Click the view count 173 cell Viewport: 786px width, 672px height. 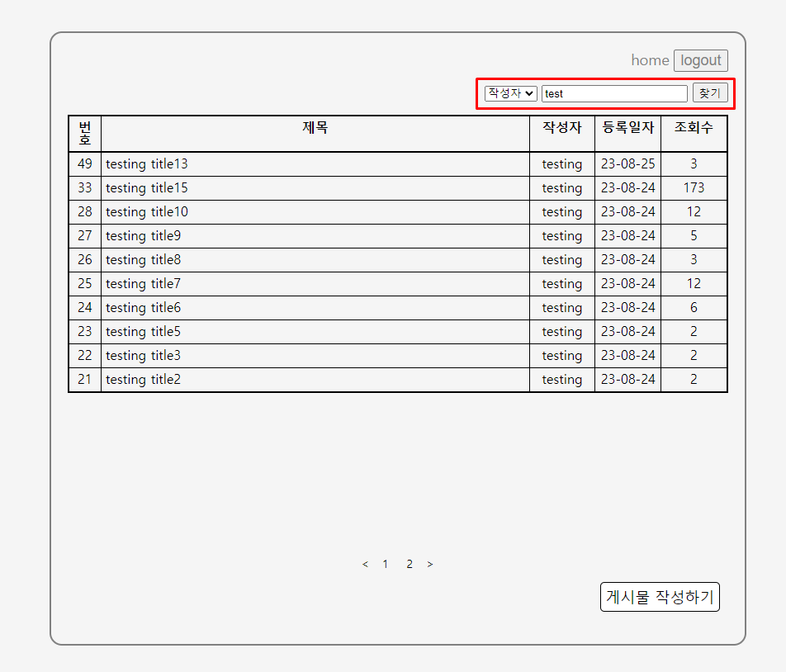694,188
